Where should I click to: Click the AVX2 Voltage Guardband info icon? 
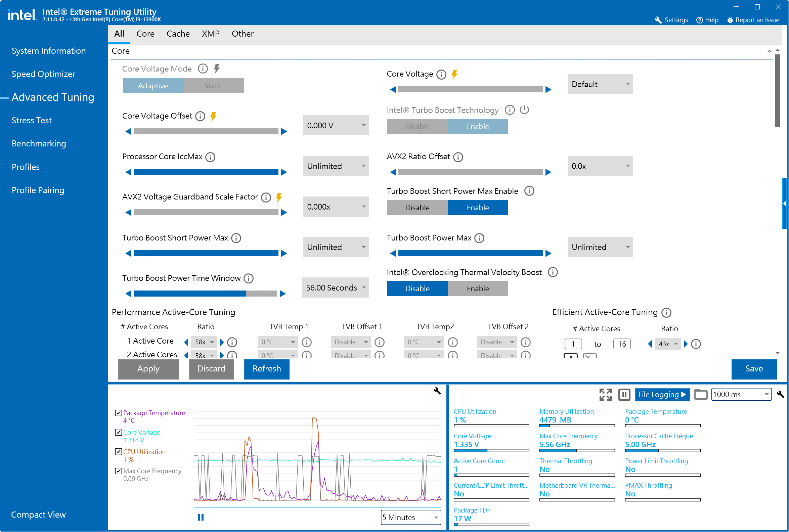coord(266,197)
